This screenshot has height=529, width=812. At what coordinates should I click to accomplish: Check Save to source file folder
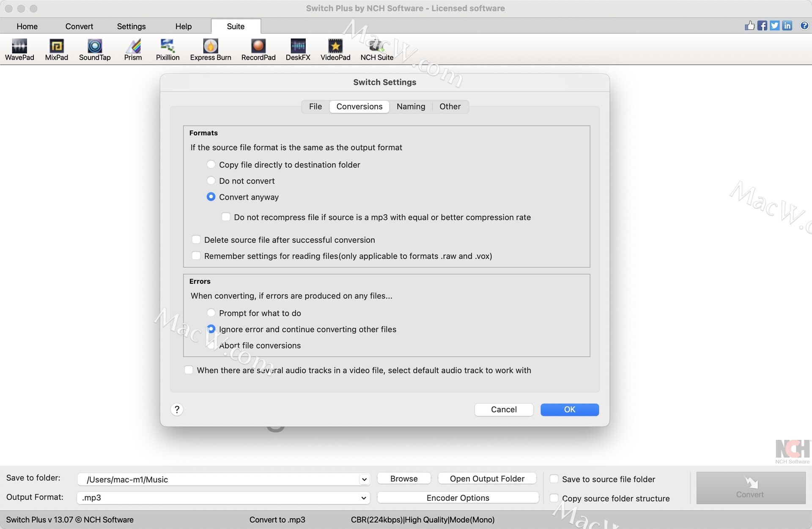pos(554,479)
